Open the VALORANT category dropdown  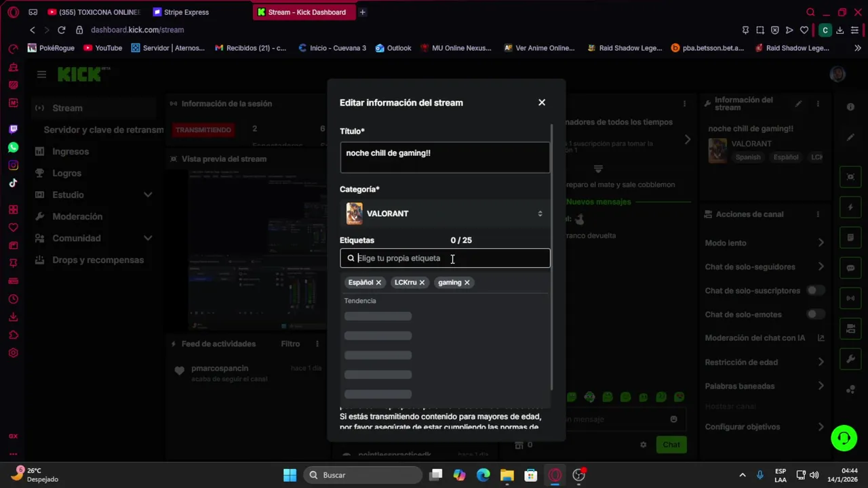445,213
